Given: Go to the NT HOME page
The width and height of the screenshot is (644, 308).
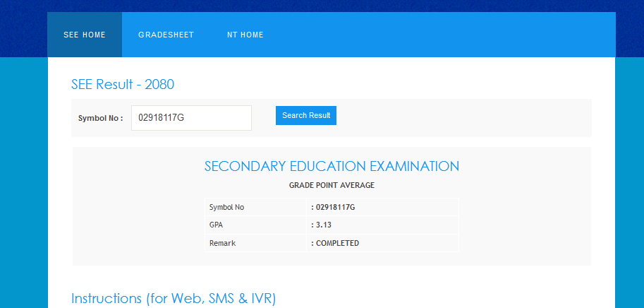Looking at the screenshot, I should click(245, 35).
